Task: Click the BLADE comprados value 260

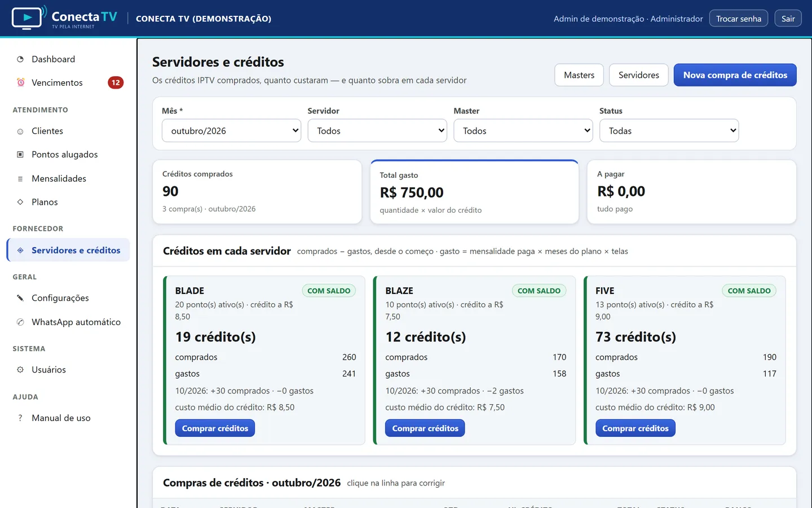Action: pos(349,357)
